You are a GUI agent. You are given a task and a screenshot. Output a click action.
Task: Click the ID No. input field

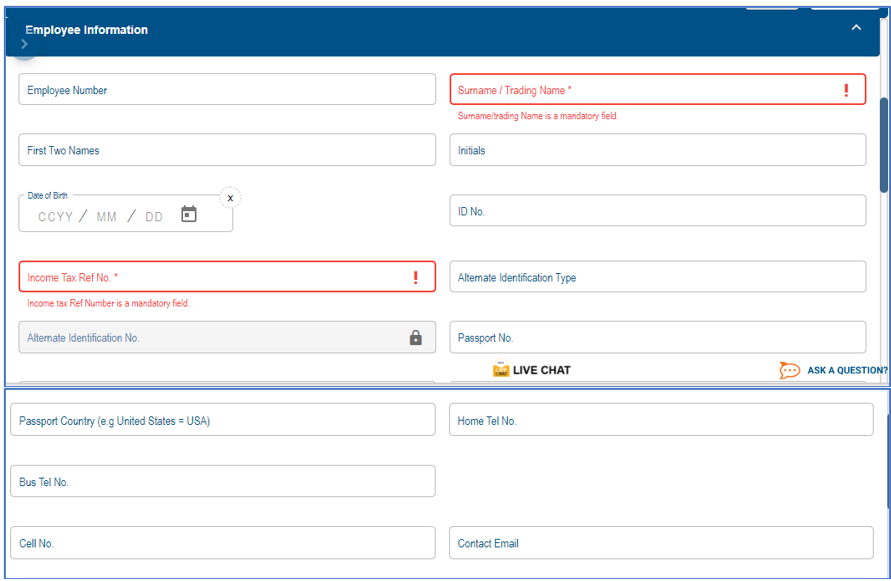657,210
